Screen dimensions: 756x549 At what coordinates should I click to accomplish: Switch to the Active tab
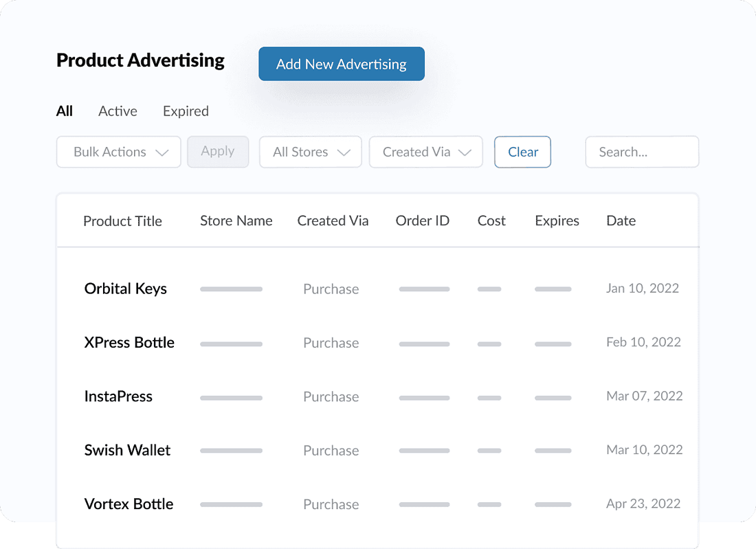coord(118,111)
